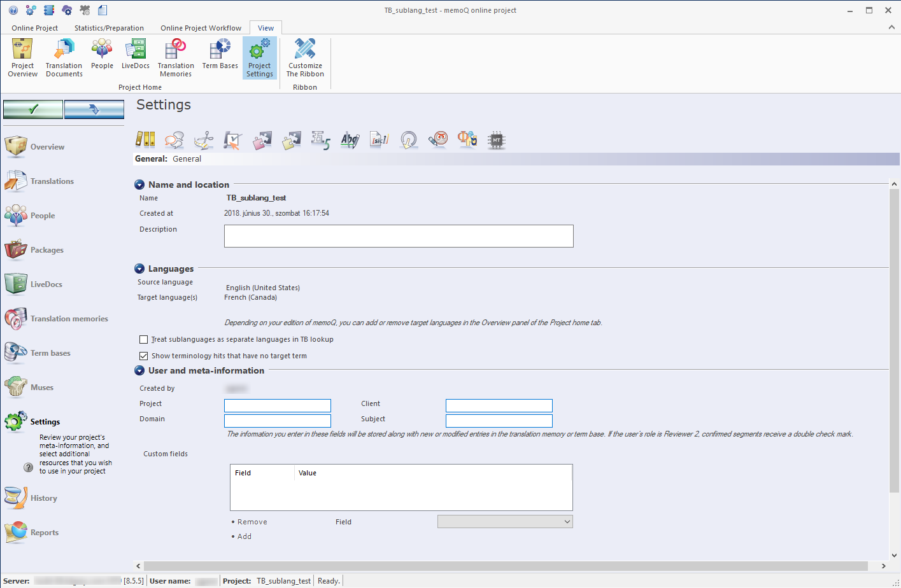Select the QA settings icon
The height and width of the screenshot is (588, 901).
pos(232,140)
